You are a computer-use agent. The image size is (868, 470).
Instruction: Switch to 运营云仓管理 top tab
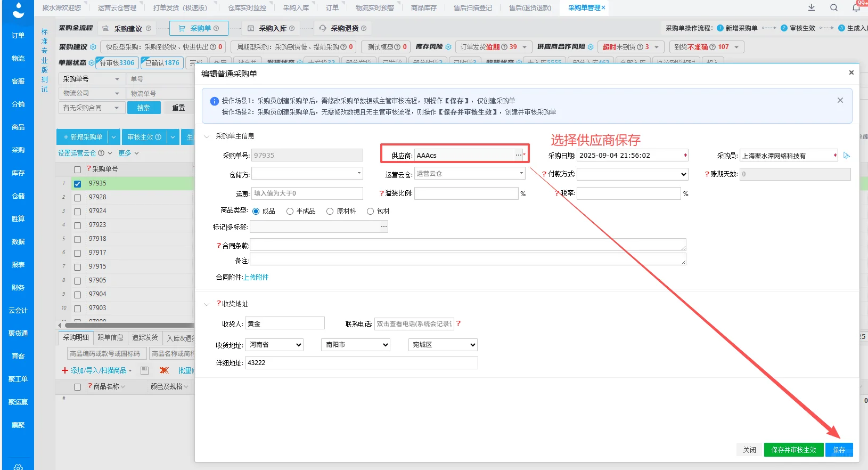pos(117,8)
